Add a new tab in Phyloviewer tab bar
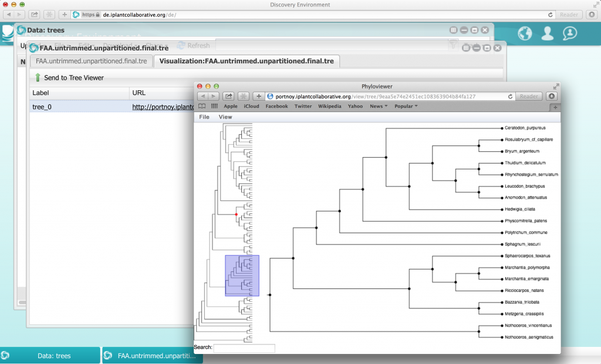601x364 pixels. point(555,107)
